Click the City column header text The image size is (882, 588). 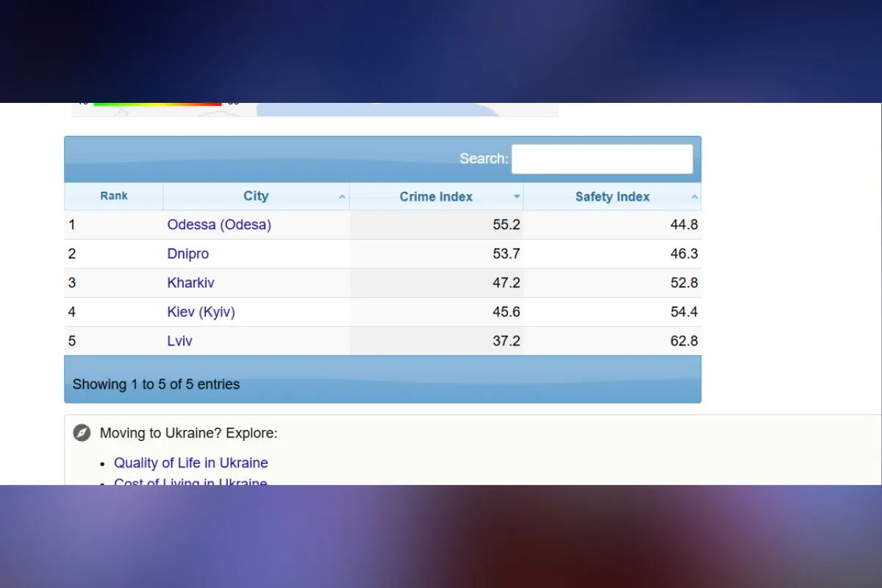point(256,196)
